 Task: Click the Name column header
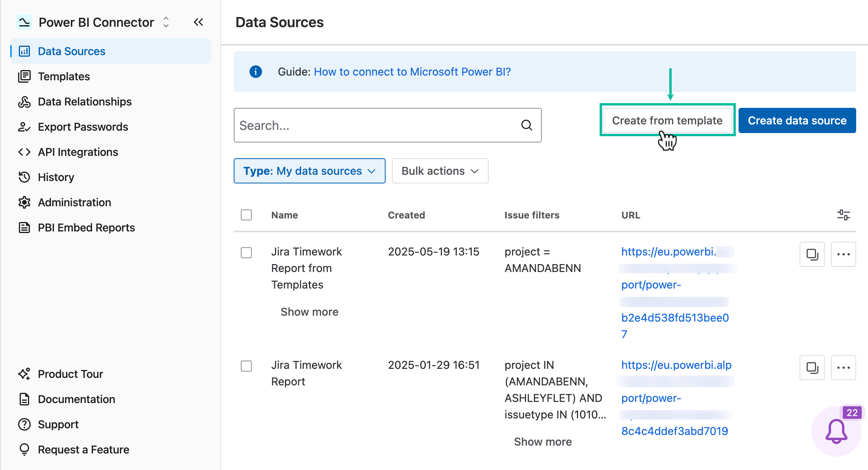pos(284,215)
